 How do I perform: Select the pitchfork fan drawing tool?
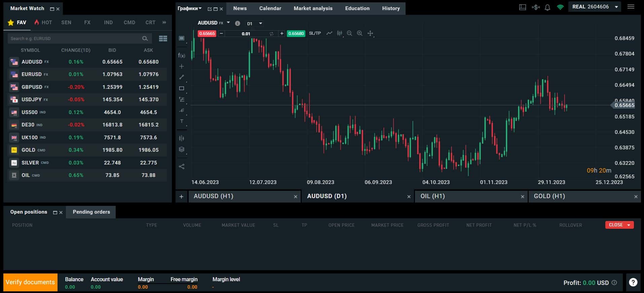pyautogui.click(x=182, y=110)
